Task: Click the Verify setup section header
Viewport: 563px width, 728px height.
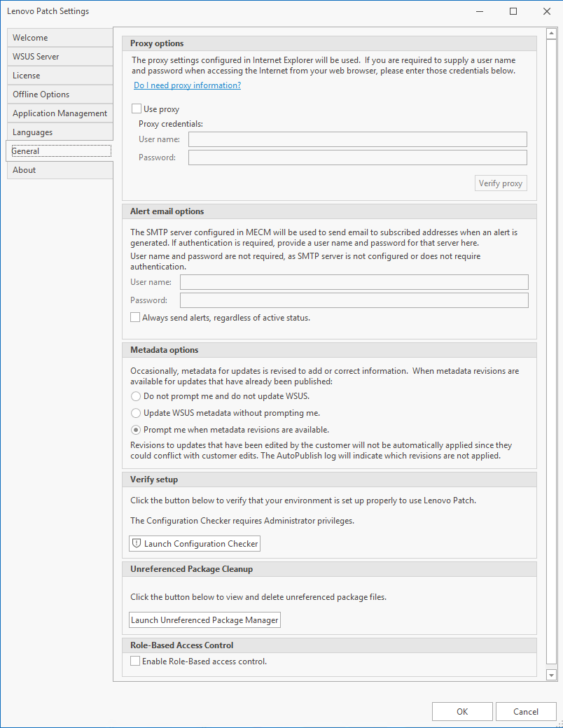Action: [329, 479]
